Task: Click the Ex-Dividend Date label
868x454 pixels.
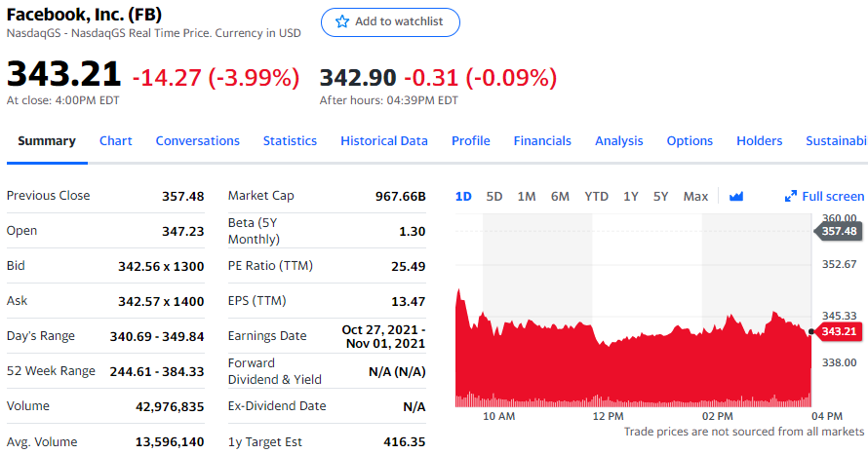Action: [x=277, y=406]
